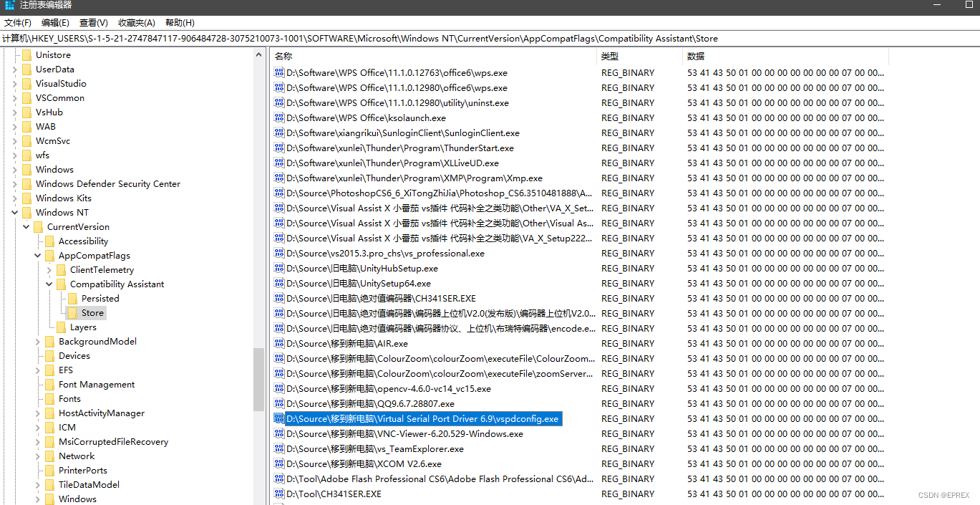Expand the BackgroundModel tree node
980x505 pixels.
[38, 342]
